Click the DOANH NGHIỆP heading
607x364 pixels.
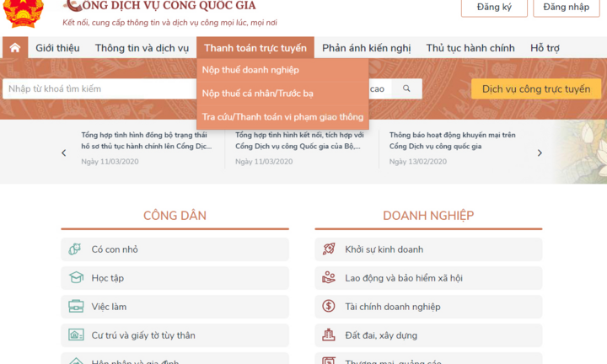pyautogui.click(x=428, y=216)
